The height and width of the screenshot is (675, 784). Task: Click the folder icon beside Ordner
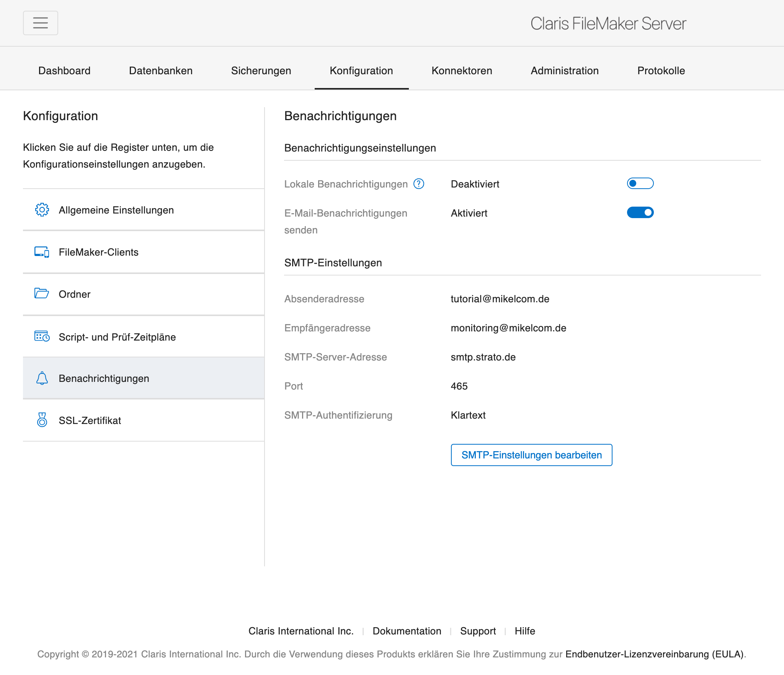[42, 293]
